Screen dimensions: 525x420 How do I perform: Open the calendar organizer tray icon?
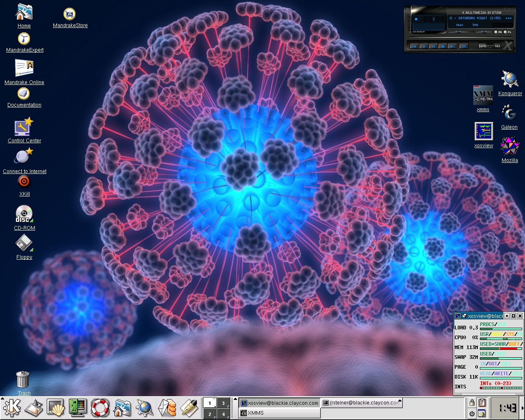[x=482, y=413]
